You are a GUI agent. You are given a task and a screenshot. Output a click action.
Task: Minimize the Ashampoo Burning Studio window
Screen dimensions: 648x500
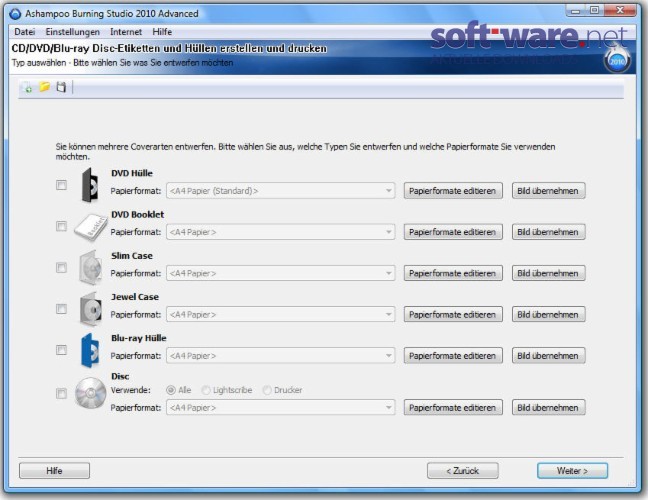[576, 10]
